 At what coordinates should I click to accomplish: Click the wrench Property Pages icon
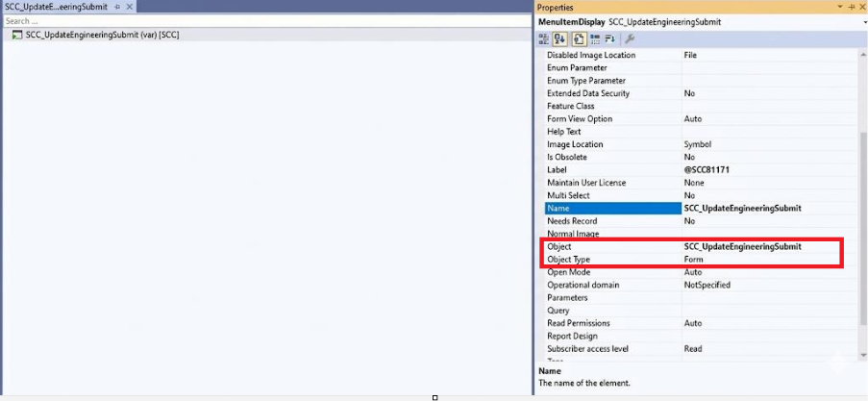(630, 38)
